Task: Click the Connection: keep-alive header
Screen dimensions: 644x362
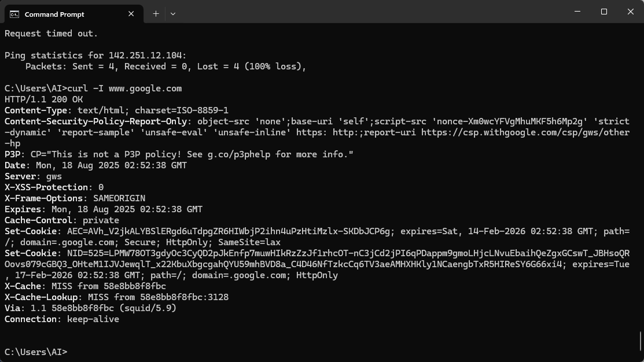Action: [61, 319]
